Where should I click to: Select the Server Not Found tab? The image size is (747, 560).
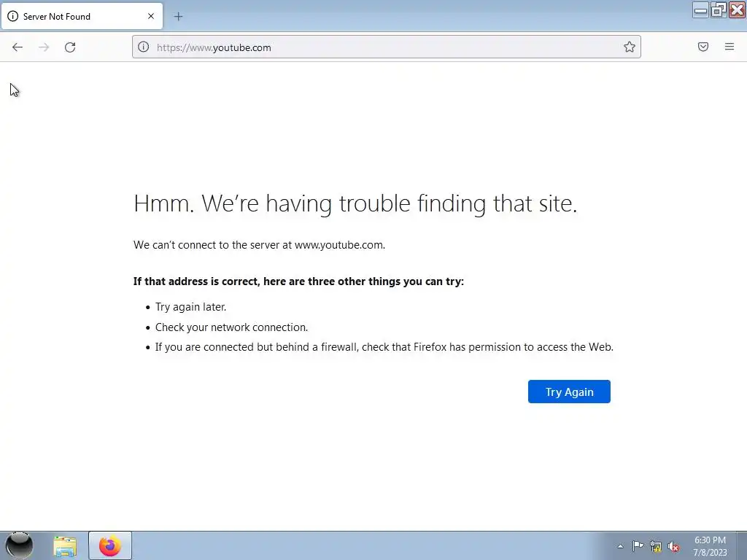[82, 16]
